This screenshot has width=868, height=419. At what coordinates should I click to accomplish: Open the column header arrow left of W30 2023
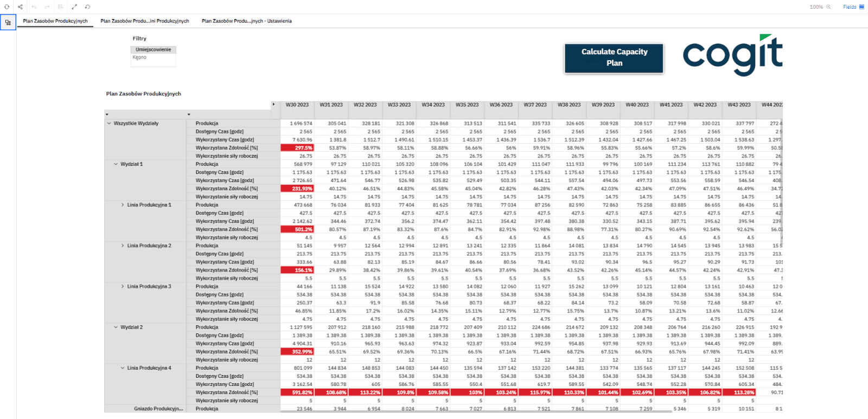click(273, 105)
